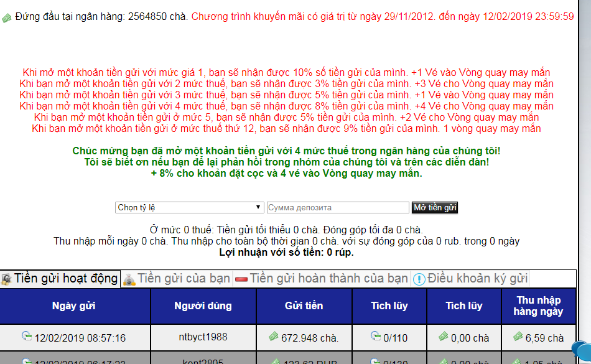Click red minus icon on completed deposits tab
Screen dimensions: 591x364
241,279
